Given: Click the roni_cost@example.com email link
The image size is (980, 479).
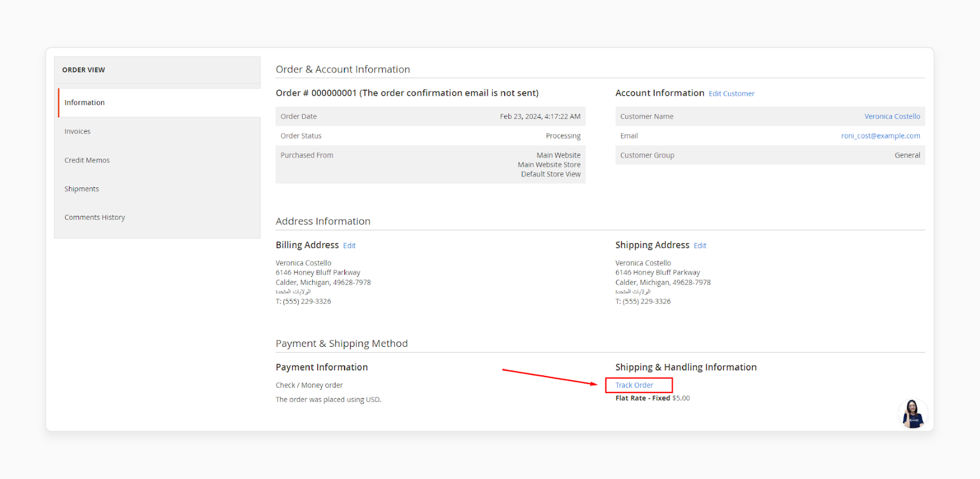Looking at the screenshot, I should (880, 136).
